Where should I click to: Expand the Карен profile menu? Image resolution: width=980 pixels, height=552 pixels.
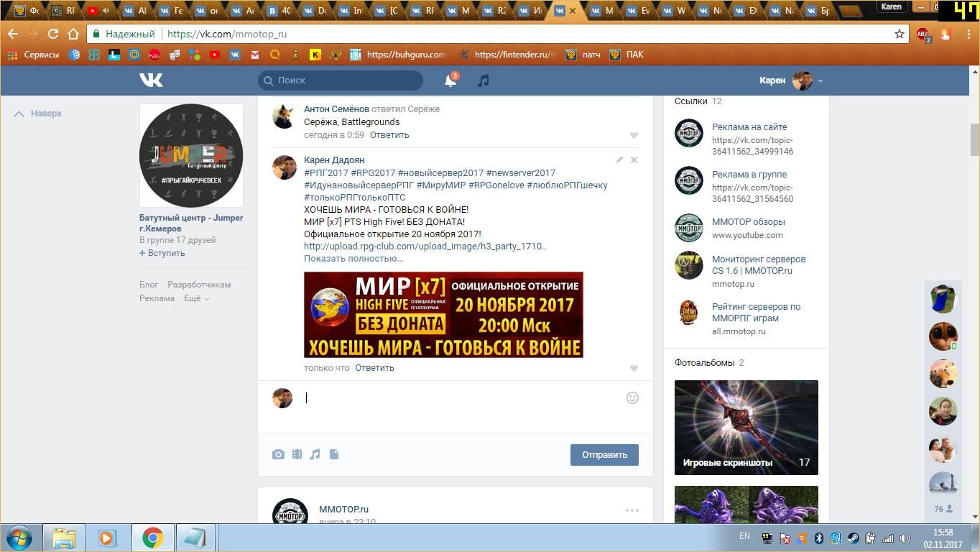point(791,80)
